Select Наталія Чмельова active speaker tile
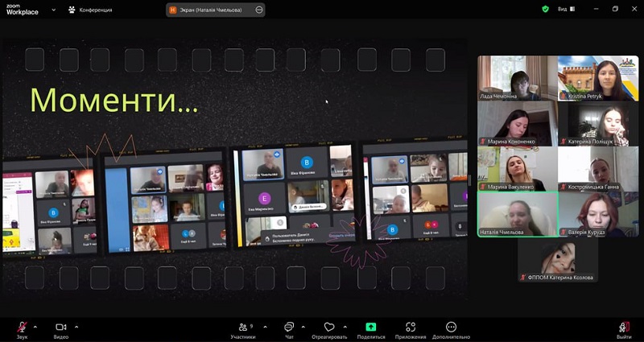The height and width of the screenshot is (342, 644). coord(518,214)
